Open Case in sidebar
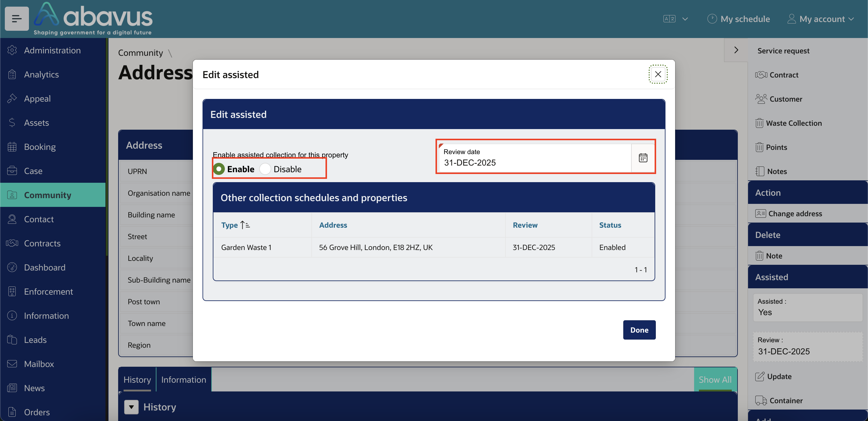868x421 pixels. click(x=53, y=171)
